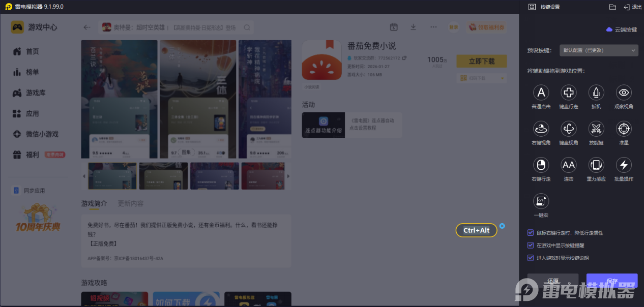Click the 小说阅读 category tag
644x307 pixels.
311,87
